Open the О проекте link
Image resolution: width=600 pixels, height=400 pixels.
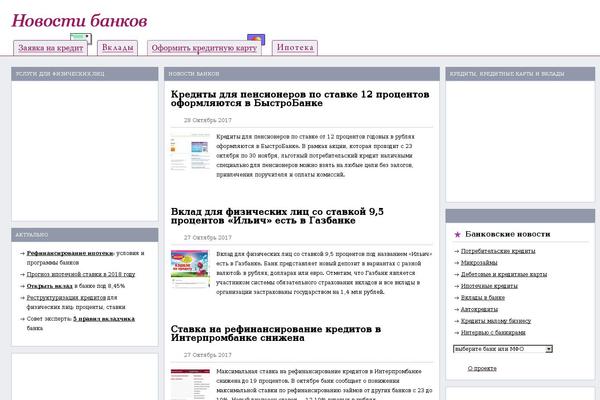tap(482, 369)
